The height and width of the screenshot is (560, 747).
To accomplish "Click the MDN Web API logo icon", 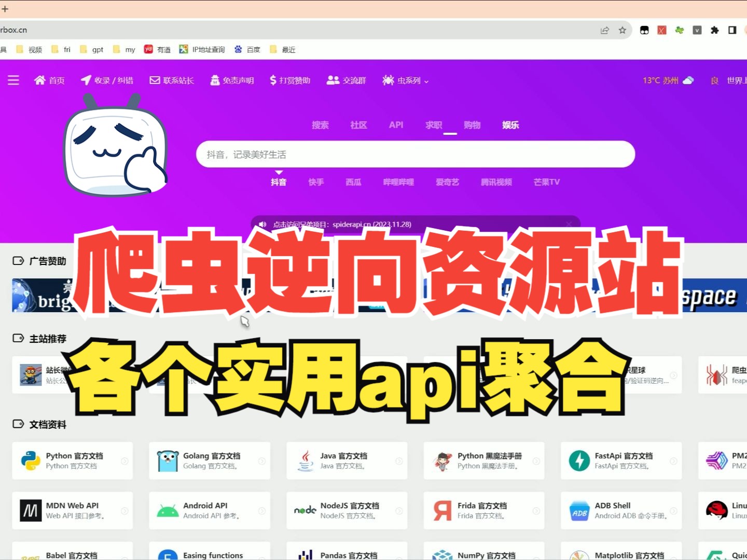I will coord(31,511).
